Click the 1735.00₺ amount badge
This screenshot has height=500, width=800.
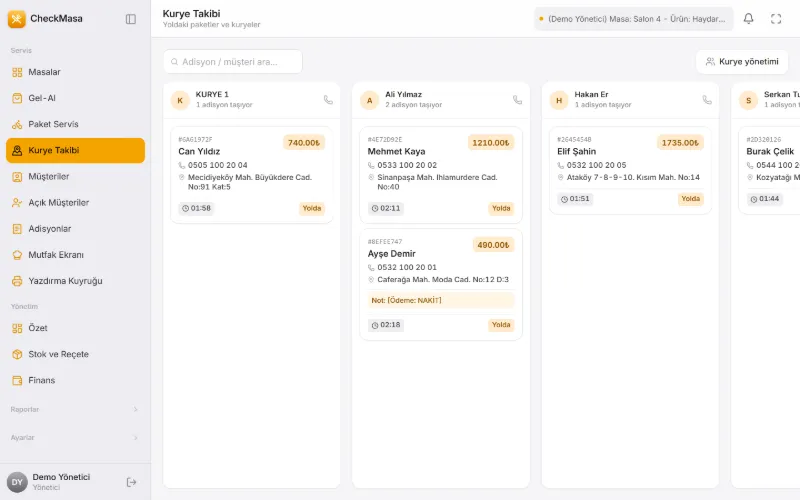click(680, 143)
